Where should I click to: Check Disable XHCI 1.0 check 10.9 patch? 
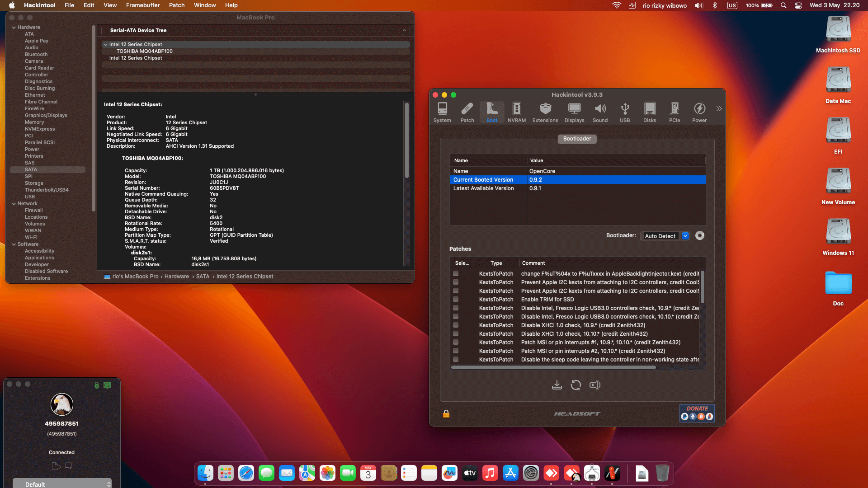[456, 325]
